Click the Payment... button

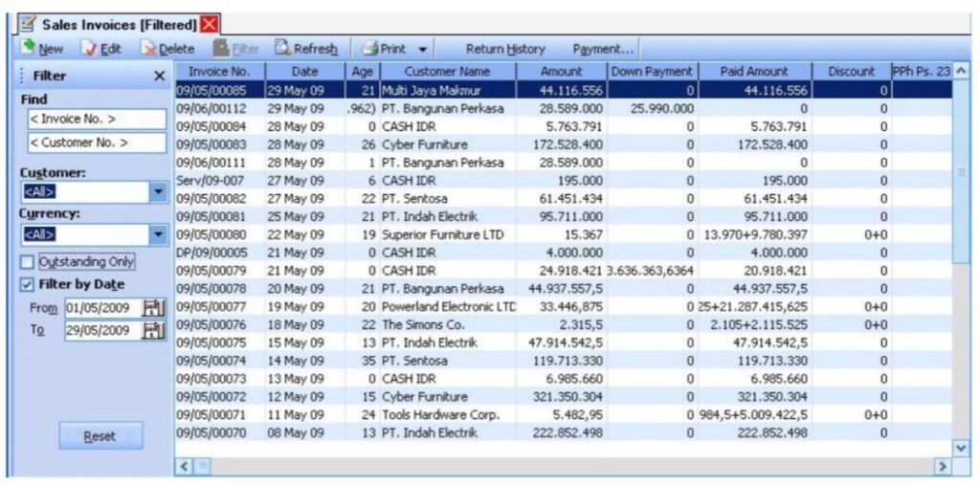tap(603, 49)
